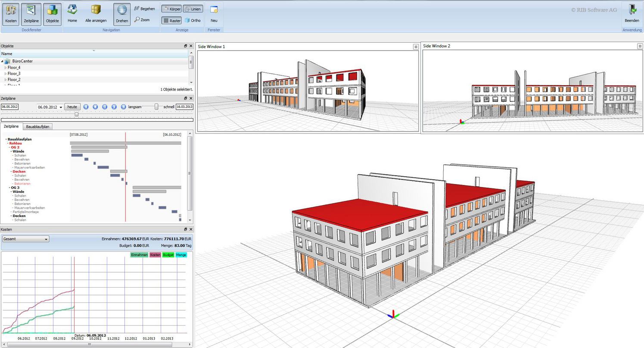Click the Einnahmen legend swatch
The width and height of the screenshot is (644, 348).
tap(139, 255)
